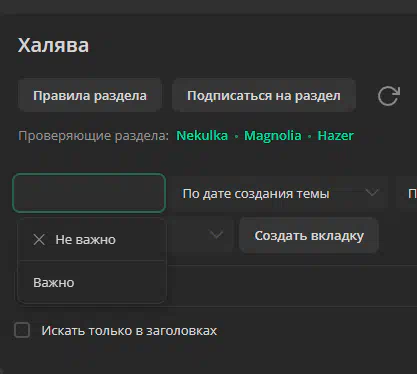Screen dimensions: 417x374
Task: Open the dropdown partly hidden behind the options list
Action: pyautogui.click(x=200, y=235)
